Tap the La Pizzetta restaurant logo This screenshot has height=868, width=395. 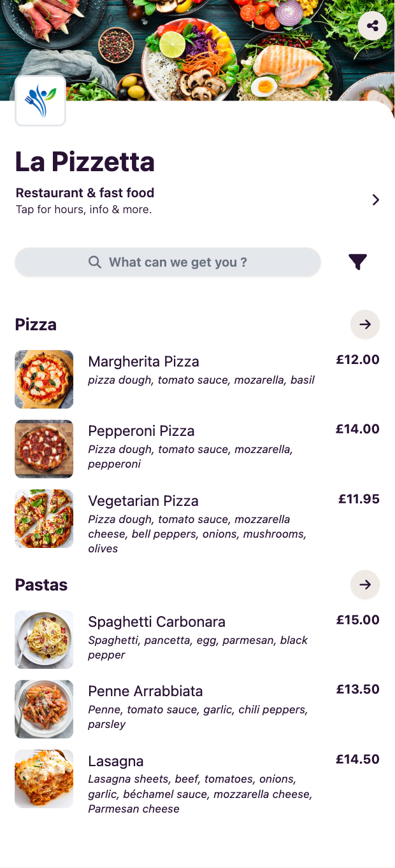[40, 101]
